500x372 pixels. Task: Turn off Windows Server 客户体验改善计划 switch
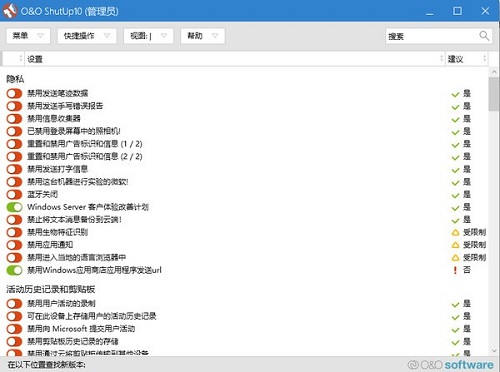tap(14, 207)
